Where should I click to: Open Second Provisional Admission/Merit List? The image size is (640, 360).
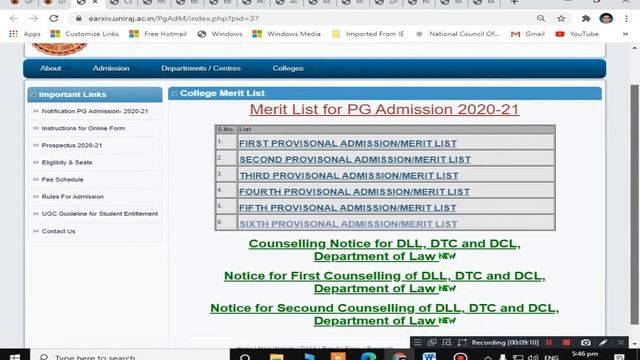coord(355,159)
